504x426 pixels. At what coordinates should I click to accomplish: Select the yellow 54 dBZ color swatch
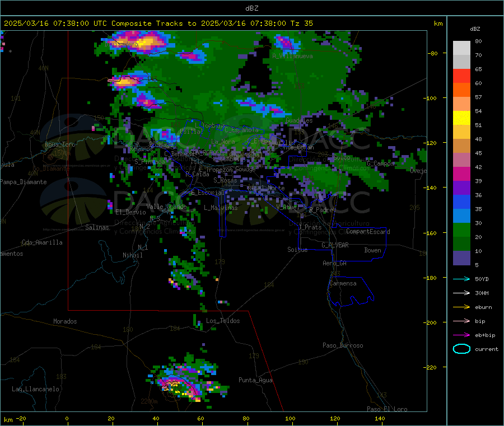pos(461,118)
